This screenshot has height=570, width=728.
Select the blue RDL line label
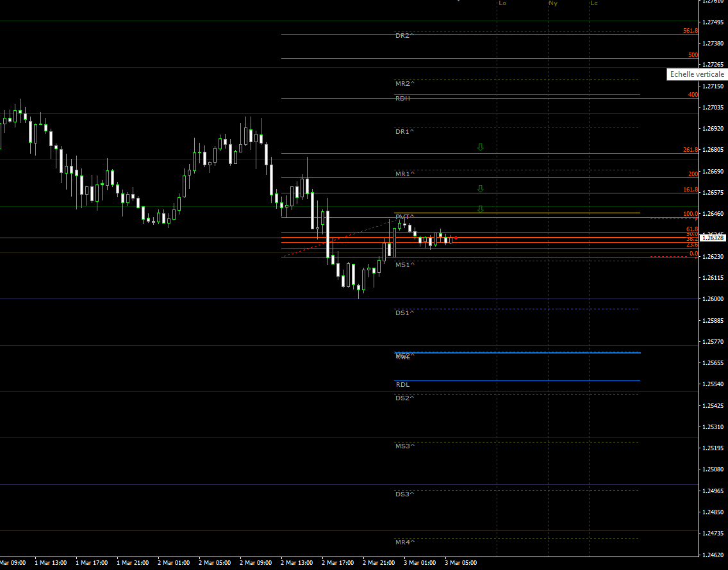coord(402,385)
